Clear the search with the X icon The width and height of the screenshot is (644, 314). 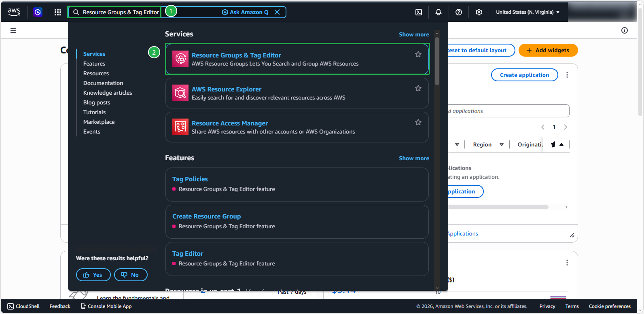pos(277,12)
